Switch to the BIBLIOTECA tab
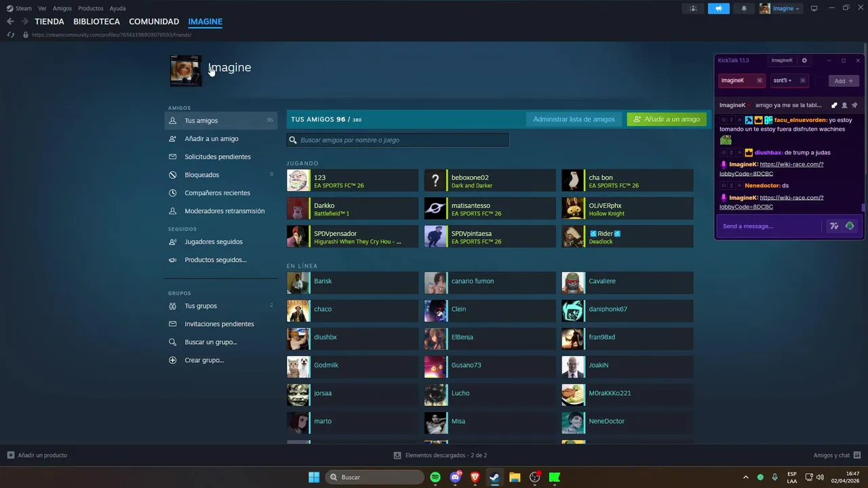Screen dimensions: 868x488 [x=96, y=22]
